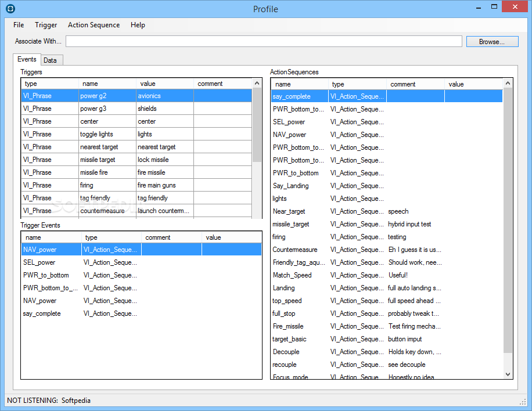Click the 'hybrid input test' comment
The image size is (532, 411).
(409, 224)
